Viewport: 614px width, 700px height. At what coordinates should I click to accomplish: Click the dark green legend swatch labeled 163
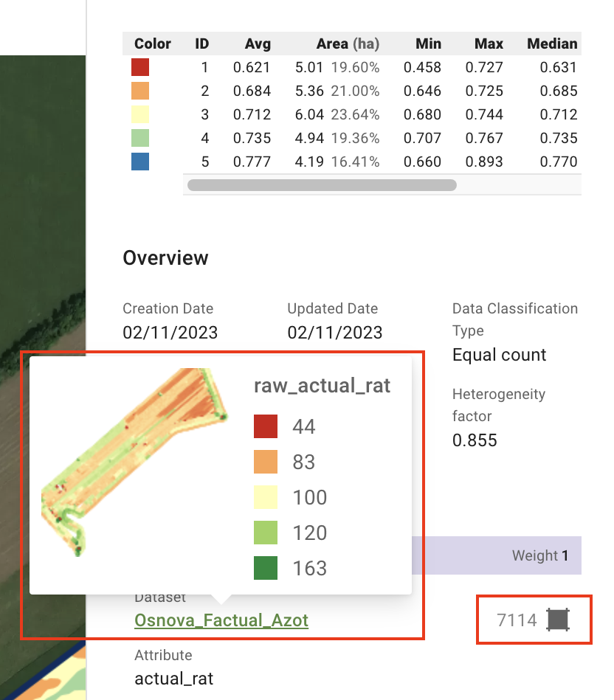(x=266, y=569)
